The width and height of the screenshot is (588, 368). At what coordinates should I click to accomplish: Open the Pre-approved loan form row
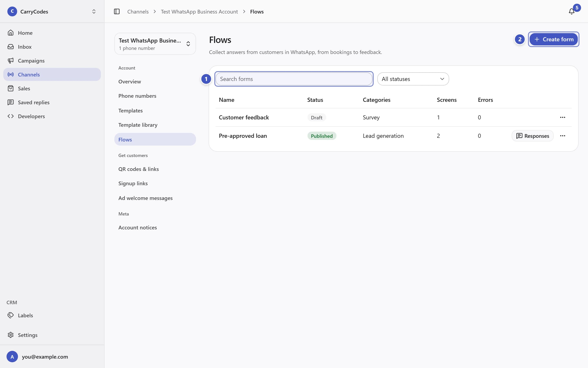[x=393, y=136]
